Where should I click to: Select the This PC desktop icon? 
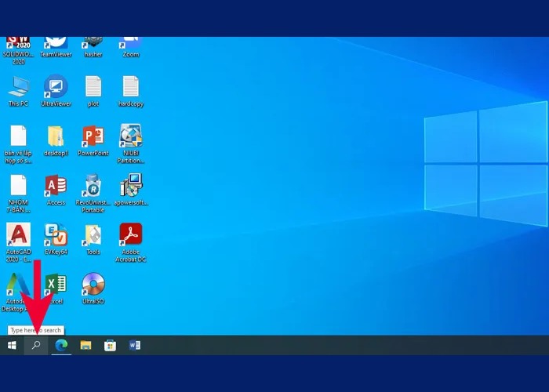pyautogui.click(x=18, y=87)
